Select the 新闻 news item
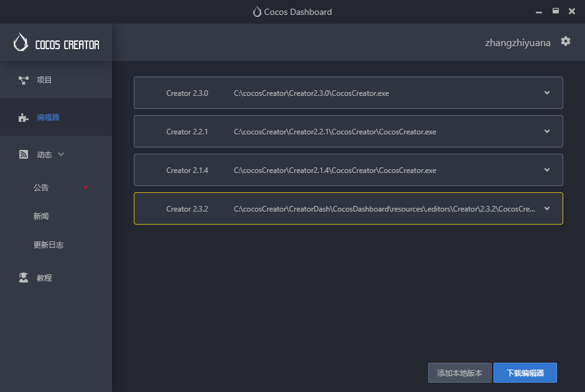Image resolution: width=585 pixels, height=392 pixels. point(41,217)
